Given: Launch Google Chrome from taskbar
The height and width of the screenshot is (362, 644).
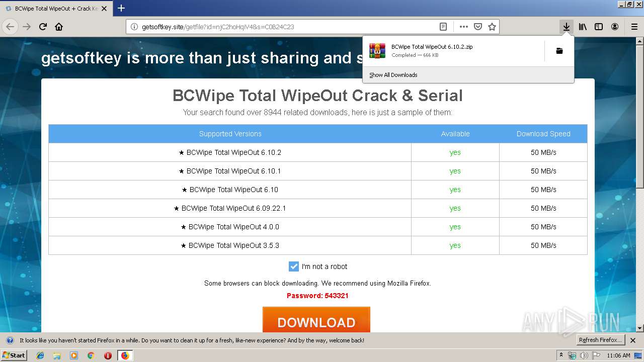Looking at the screenshot, I should click(x=91, y=355).
